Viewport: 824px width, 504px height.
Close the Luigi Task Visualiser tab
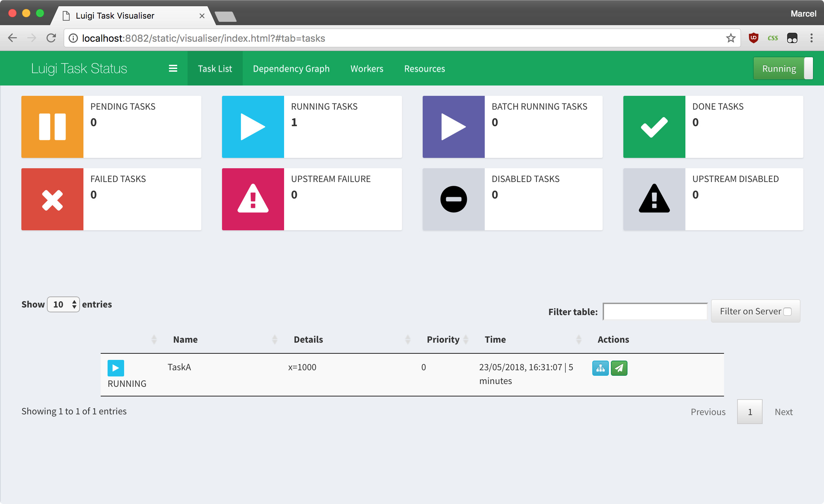tap(202, 16)
